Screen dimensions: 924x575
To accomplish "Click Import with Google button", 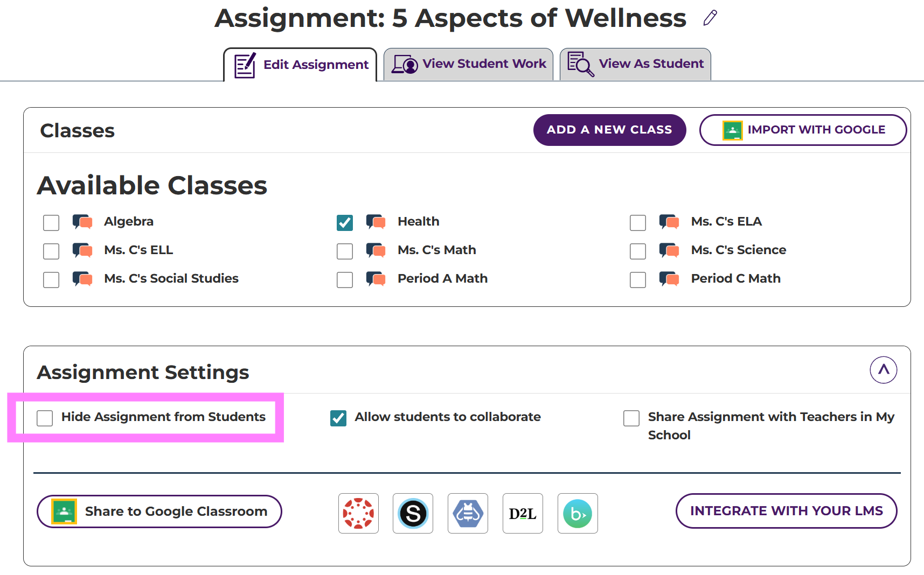I will (802, 130).
